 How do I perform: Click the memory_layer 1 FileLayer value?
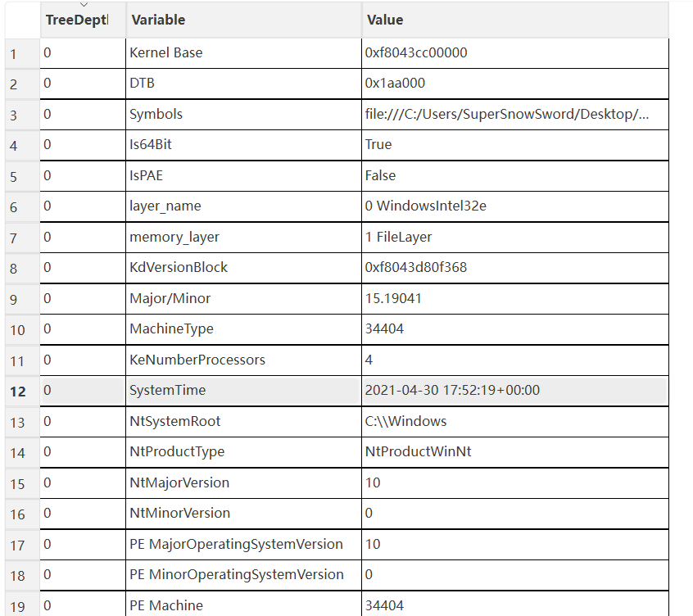tap(398, 237)
